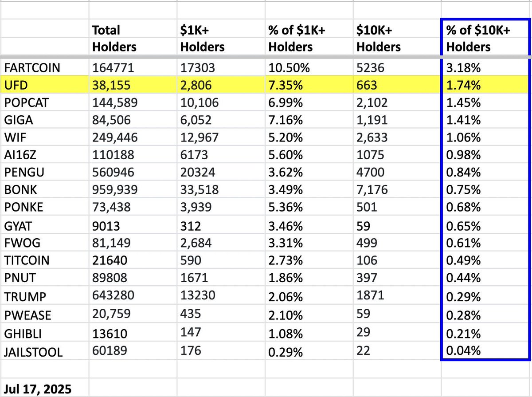Click FARTCOIN value 3.18%

click(463, 69)
